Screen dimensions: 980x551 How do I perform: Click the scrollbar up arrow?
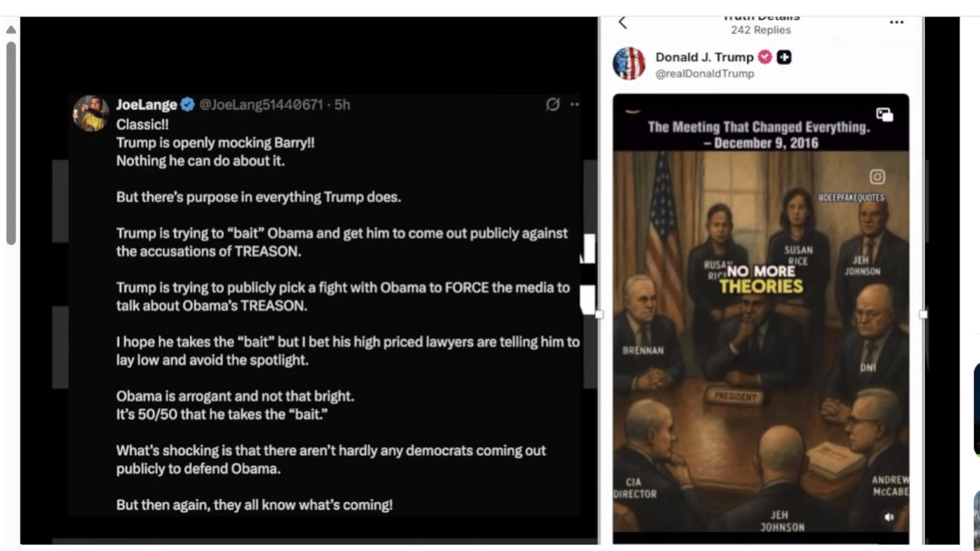tap(11, 31)
